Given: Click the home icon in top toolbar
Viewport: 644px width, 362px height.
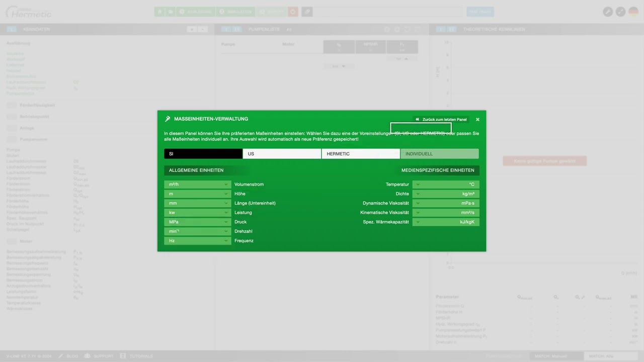Looking at the screenshot, I should click(x=160, y=12).
